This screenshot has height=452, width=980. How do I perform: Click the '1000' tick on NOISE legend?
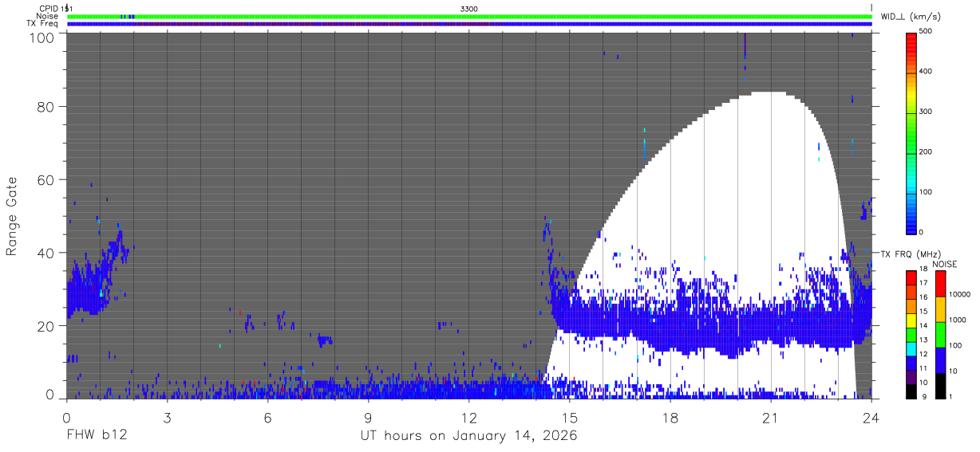click(x=957, y=320)
